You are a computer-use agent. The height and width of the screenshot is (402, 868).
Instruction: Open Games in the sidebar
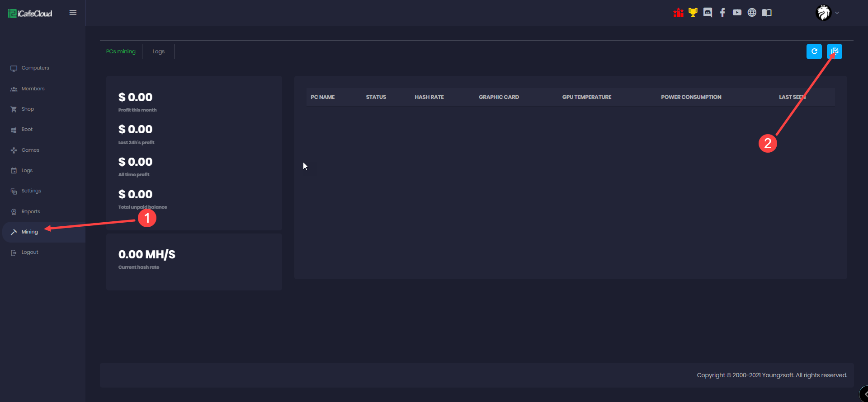(30, 150)
